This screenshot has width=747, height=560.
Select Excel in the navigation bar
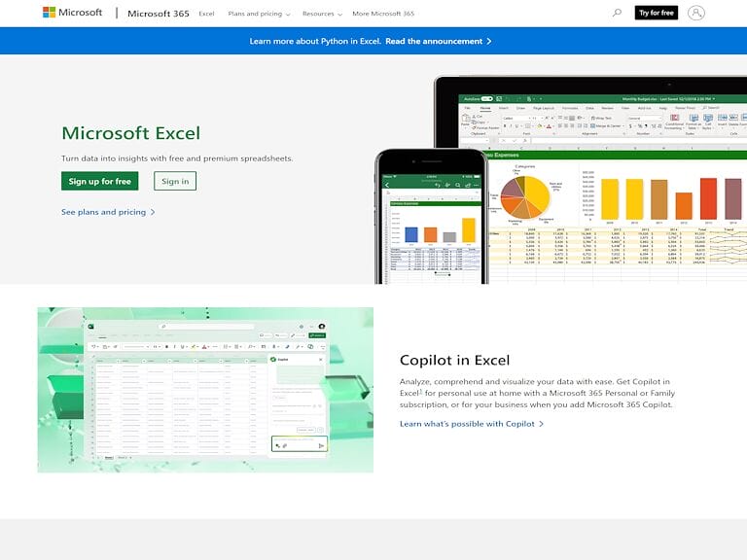click(206, 14)
